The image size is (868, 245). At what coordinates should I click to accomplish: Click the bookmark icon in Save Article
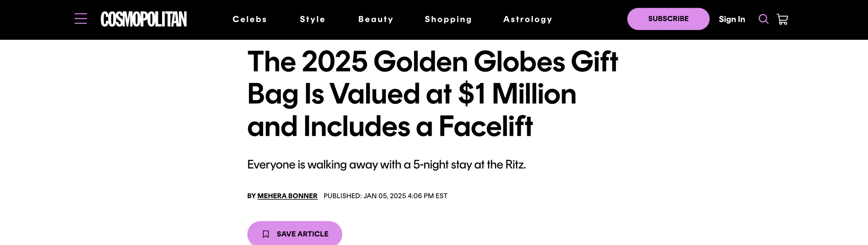(266, 234)
